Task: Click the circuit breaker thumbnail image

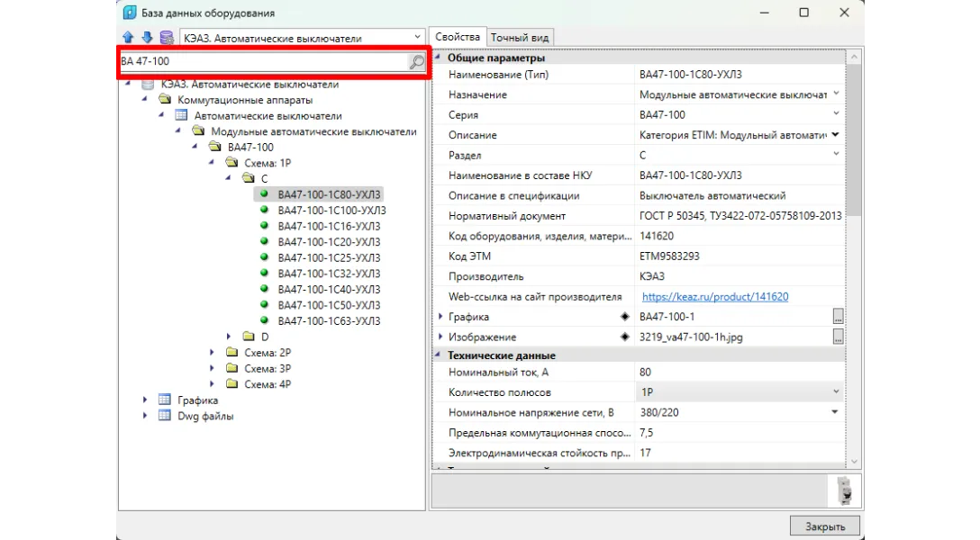Action: click(843, 490)
